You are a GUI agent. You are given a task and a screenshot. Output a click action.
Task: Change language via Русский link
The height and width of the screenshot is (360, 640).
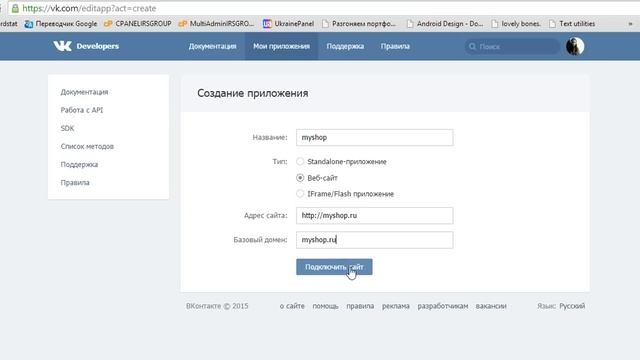click(x=572, y=306)
